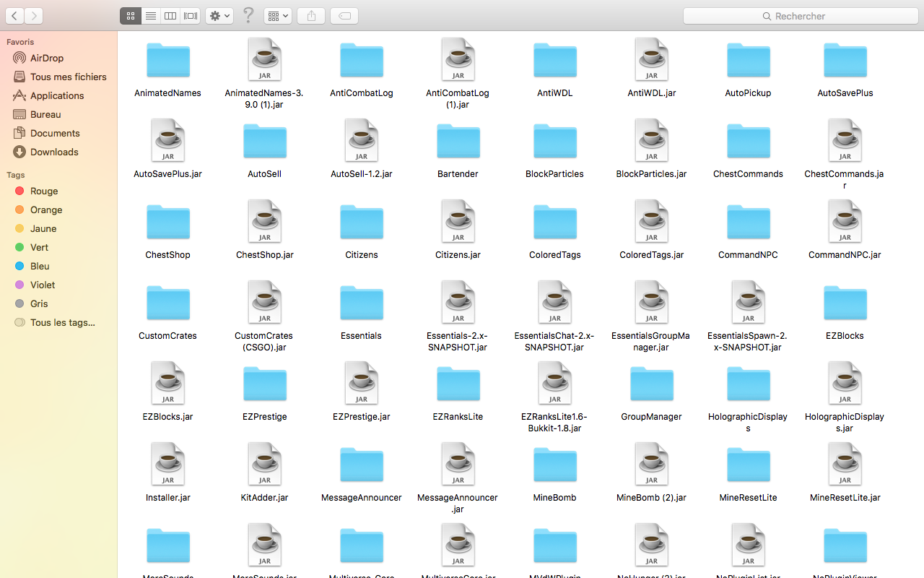Select the EZBlocks folder icon
This screenshot has width=924, height=578.
(845, 303)
